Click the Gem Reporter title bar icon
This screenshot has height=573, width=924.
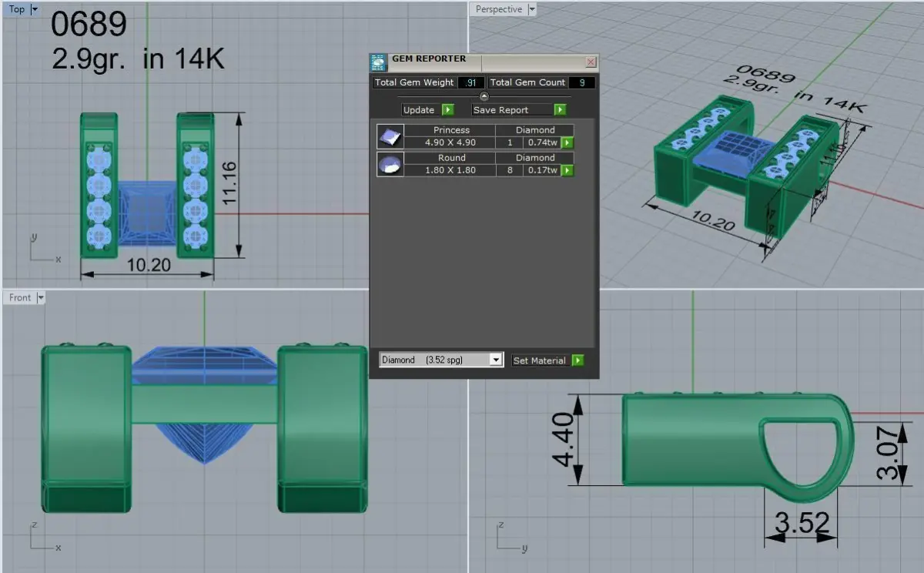378,62
